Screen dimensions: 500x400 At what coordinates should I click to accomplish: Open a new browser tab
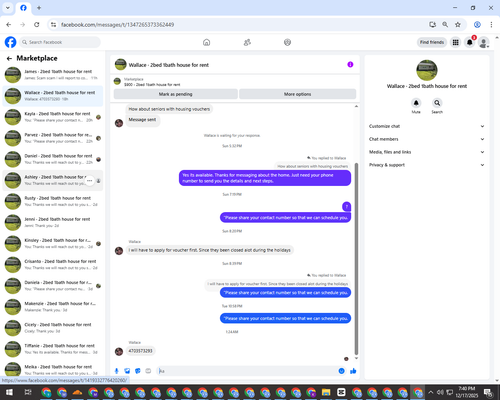(39, 8)
